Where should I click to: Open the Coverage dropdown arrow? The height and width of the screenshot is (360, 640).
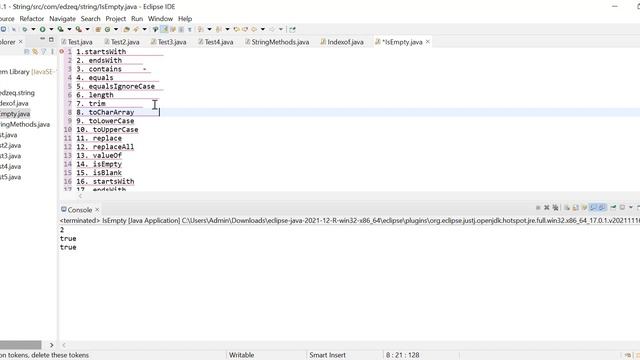tap(69, 29)
